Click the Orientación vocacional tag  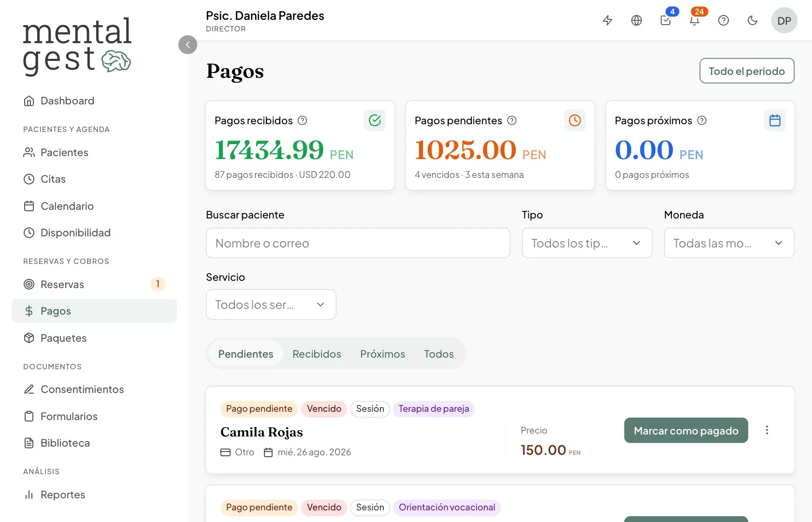[x=447, y=507]
